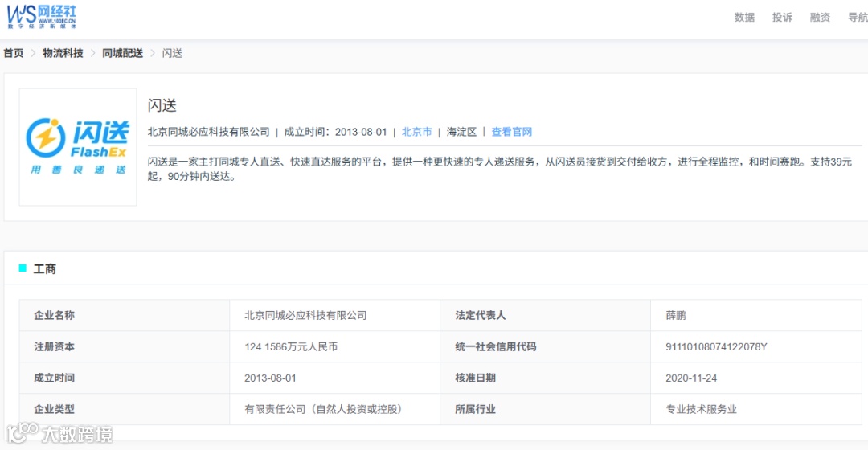Click the 工商 section heading
The image size is (868, 450).
pos(44,269)
